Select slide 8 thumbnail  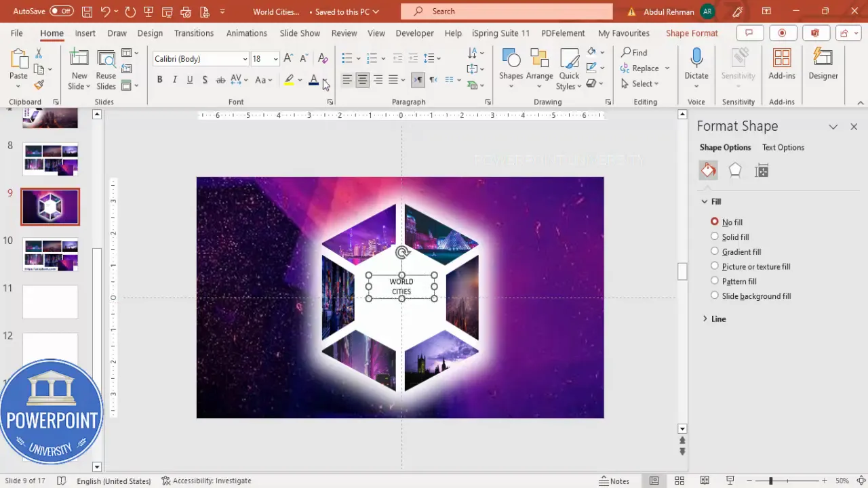pos(51,159)
